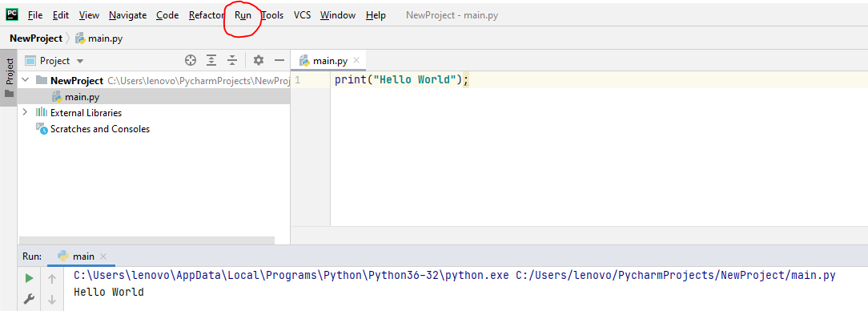The height and width of the screenshot is (311, 868).
Task: Click the Select Opened File crosshair icon
Action: [191, 60]
